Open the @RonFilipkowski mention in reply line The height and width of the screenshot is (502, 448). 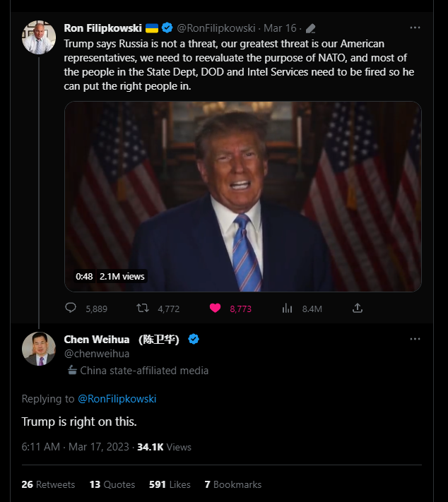(x=117, y=399)
